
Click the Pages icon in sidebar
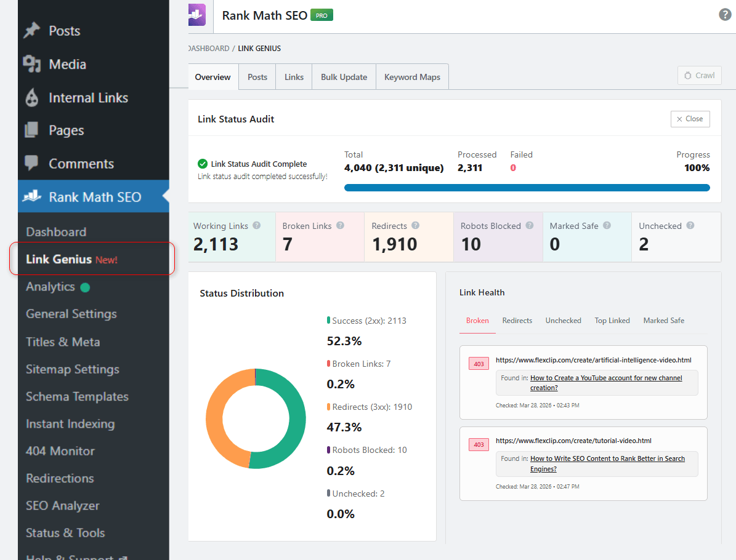tap(31, 130)
